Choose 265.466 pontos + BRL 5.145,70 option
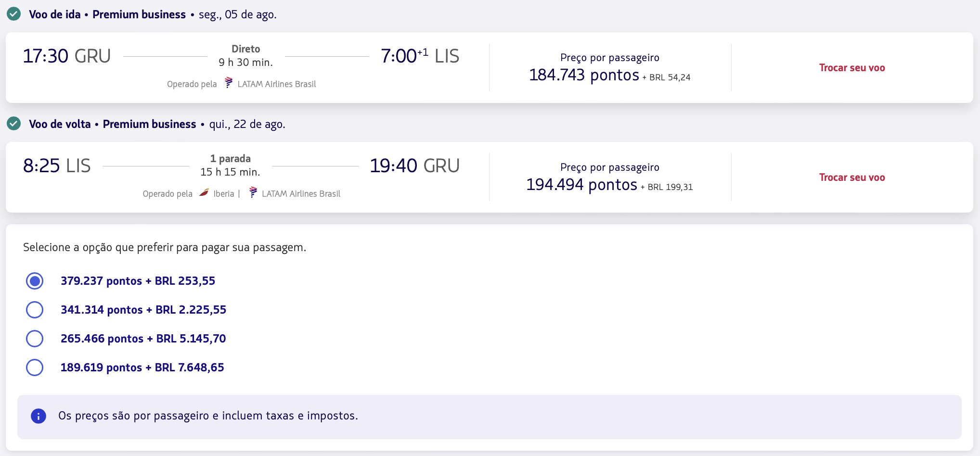 pyautogui.click(x=35, y=339)
